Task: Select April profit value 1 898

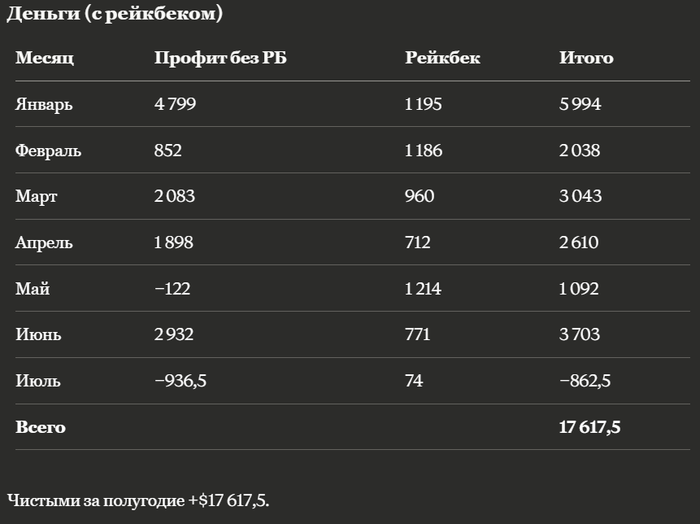Action: 174,243
